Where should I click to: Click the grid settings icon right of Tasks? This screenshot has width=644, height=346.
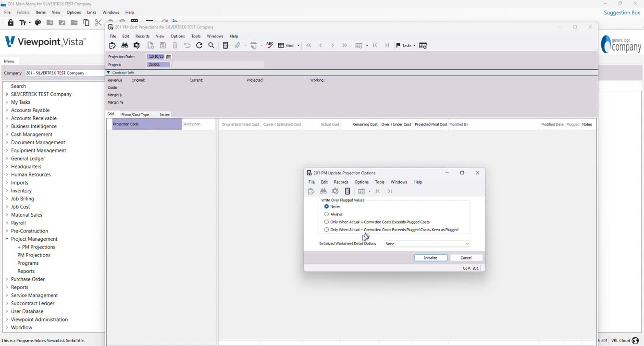[423, 46]
